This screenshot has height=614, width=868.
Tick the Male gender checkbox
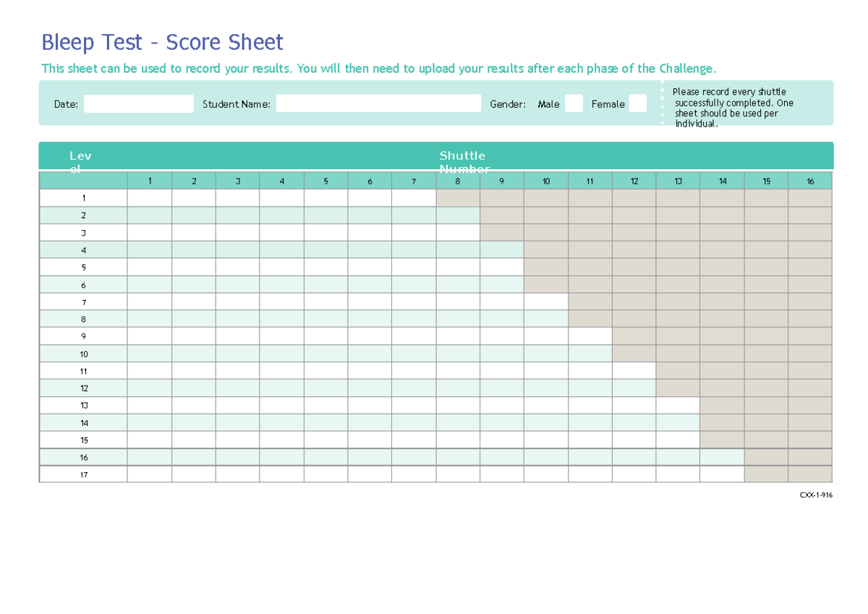point(574,104)
